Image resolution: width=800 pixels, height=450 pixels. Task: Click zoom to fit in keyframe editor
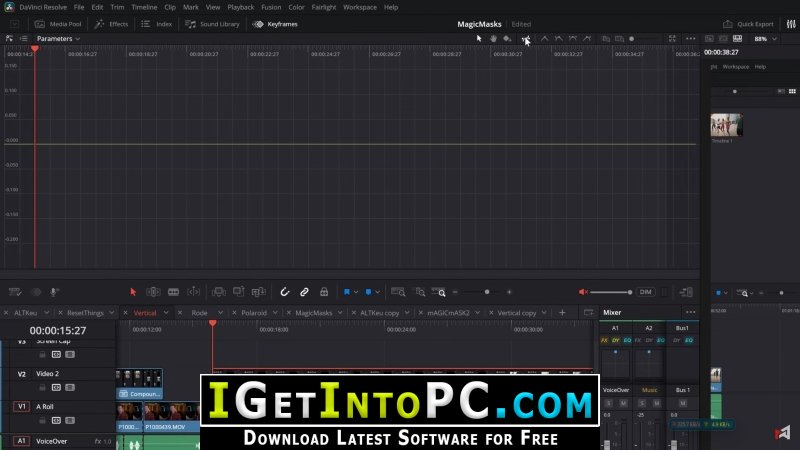pos(672,38)
